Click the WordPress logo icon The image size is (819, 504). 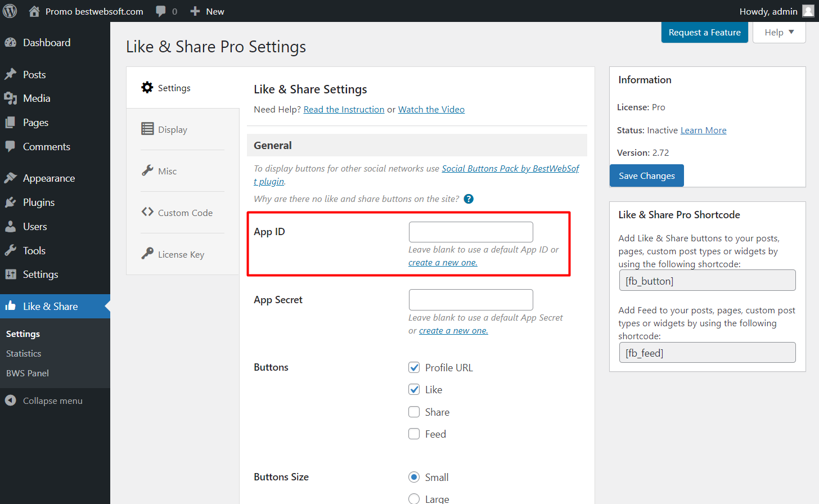click(x=10, y=11)
